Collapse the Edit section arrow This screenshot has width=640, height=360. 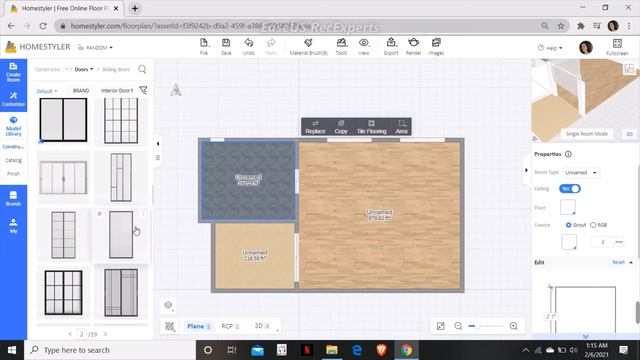(631, 262)
